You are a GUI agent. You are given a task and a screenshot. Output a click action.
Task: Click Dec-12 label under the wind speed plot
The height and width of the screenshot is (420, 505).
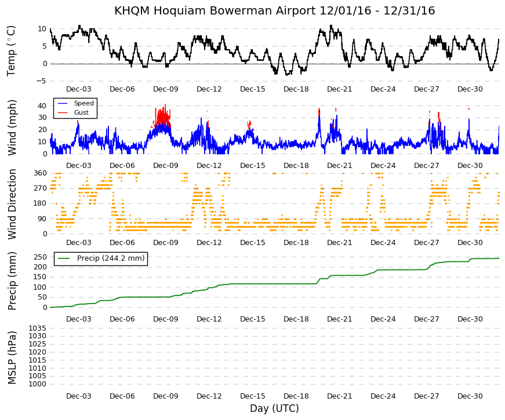(209, 166)
